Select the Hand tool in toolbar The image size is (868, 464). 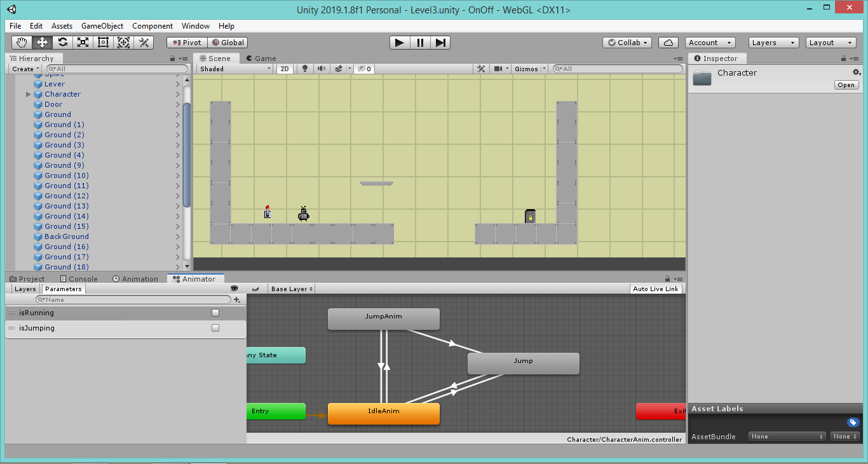click(x=22, y=43)
